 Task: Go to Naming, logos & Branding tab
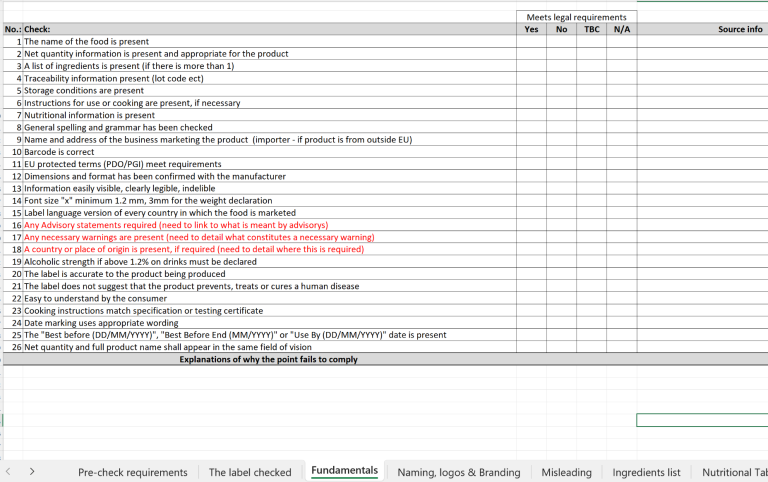point(458,472)
